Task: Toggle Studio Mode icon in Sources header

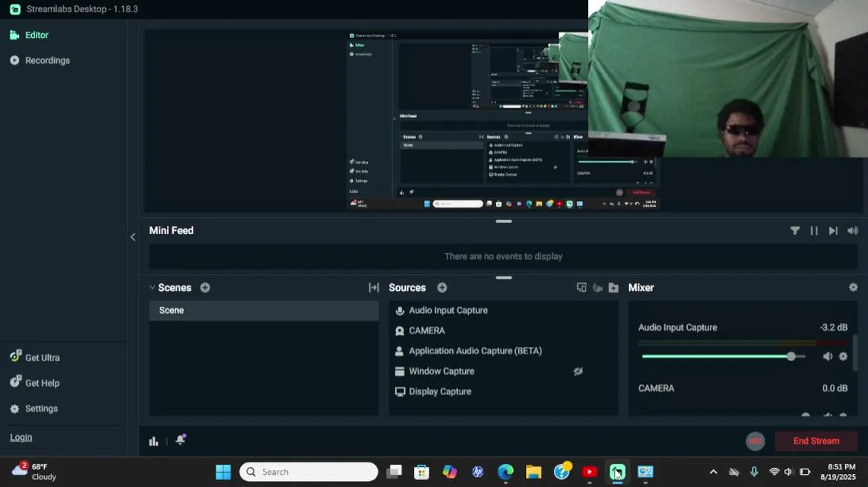Action: 598,287
